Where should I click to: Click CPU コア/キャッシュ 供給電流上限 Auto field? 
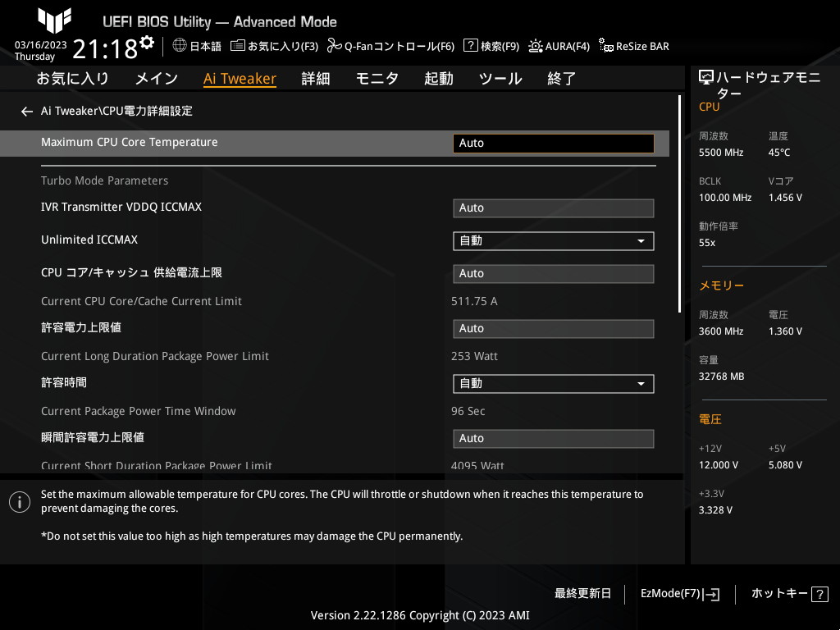pyautogui.click(x=554, y=274)
